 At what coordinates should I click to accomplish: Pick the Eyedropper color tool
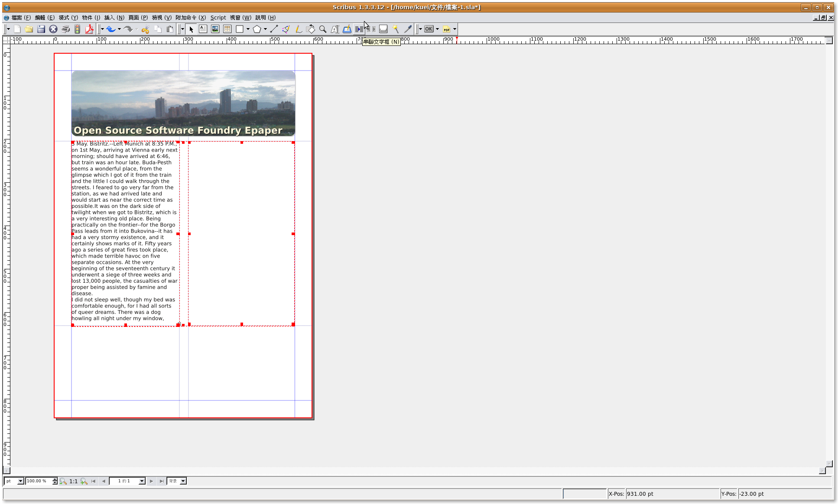point(408,29)
